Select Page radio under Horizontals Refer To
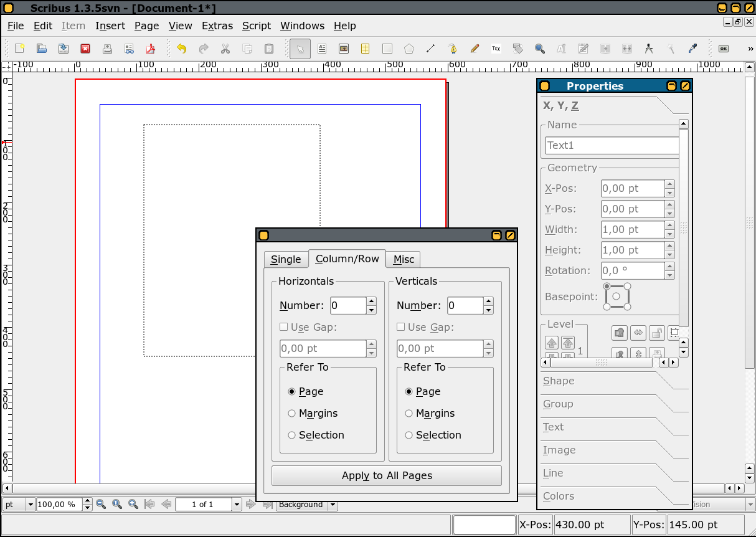Screen dimensions: 756x537 [291, 392]
